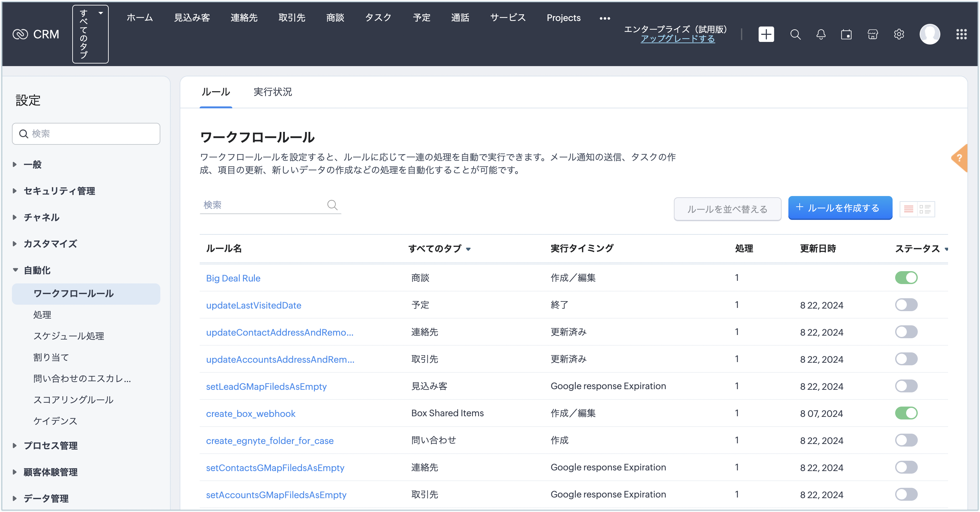Click the ルールを作成する button
Screen dimensions: 980x512
coord(840,208)
